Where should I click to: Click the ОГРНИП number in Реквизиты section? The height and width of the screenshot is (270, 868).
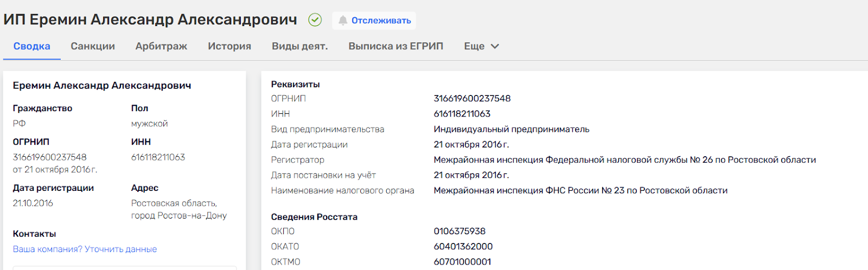click(472, 99)
